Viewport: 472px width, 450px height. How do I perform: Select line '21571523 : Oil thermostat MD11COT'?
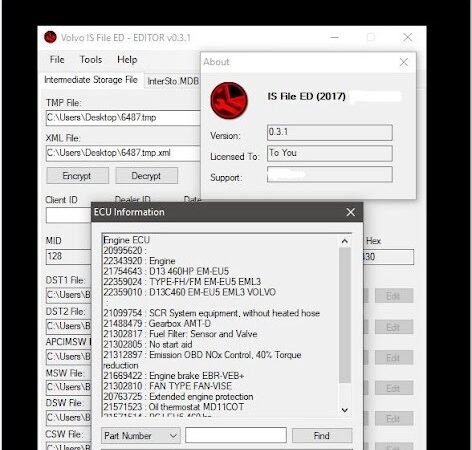pos(173,407)
